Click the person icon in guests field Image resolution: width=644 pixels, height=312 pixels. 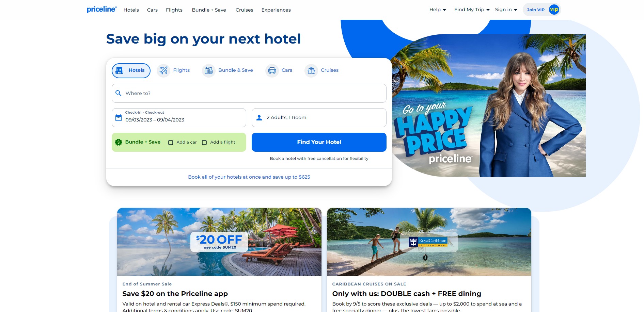click(x=259, y=118)
